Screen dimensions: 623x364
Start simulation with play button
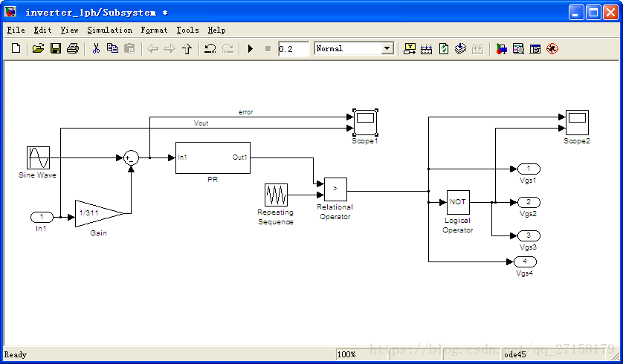click(251, 49)
